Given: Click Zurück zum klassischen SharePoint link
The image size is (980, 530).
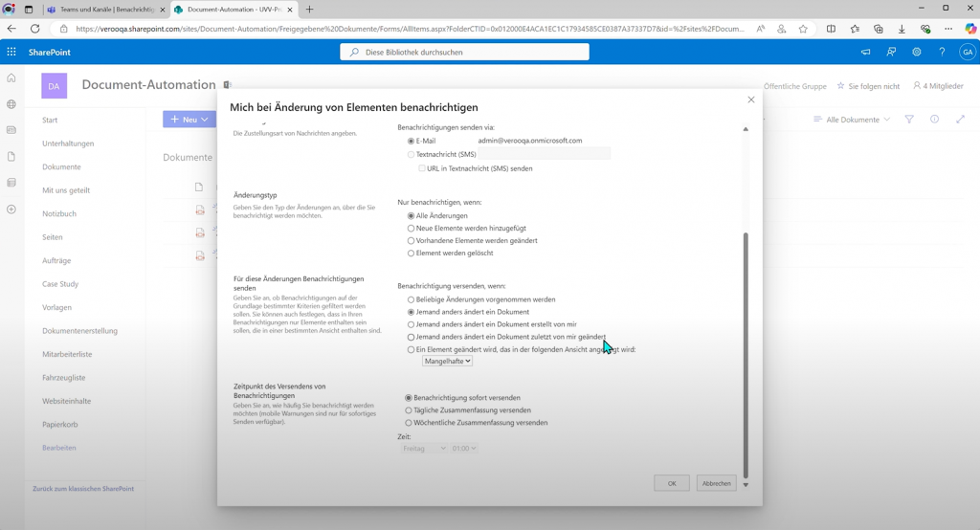Looking at the screenshot, I should (x=83, y=489).
